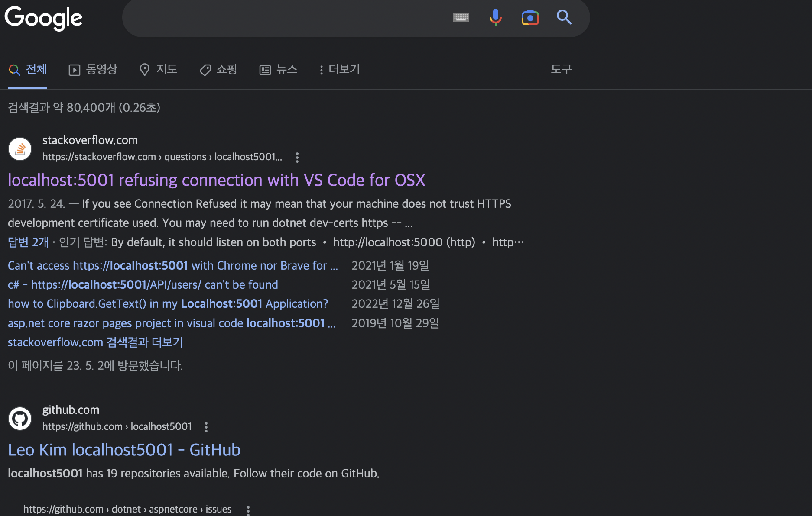Open the on-screen keyboard input tool

461,17
